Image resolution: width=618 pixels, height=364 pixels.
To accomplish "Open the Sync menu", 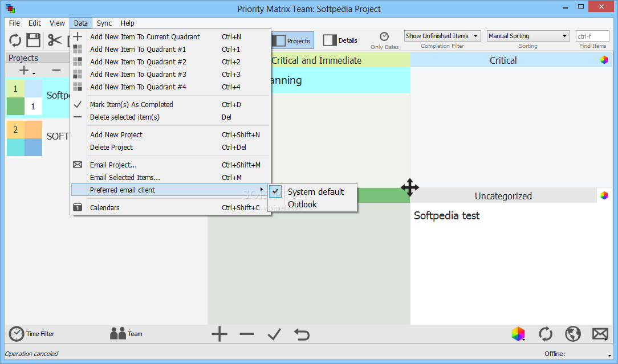I will click(104, 23).
